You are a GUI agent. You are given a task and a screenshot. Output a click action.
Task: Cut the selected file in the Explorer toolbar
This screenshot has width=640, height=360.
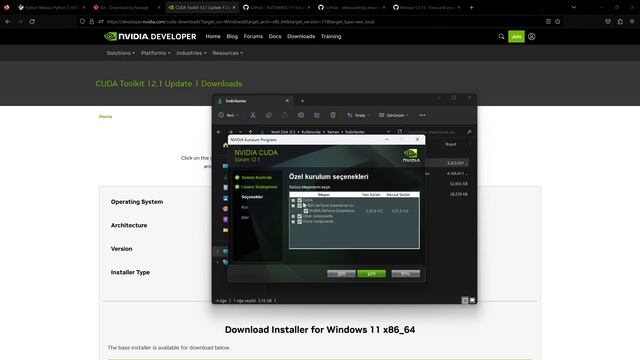click(x=253, y=116)
